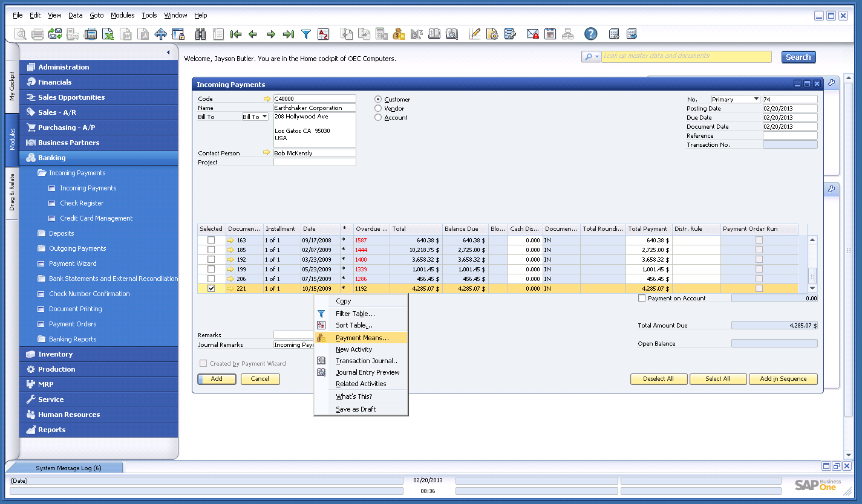The width and height of the screenshot is (862, 504).
Task: Select Save as Draft in context menu
Action: [356, 409]
